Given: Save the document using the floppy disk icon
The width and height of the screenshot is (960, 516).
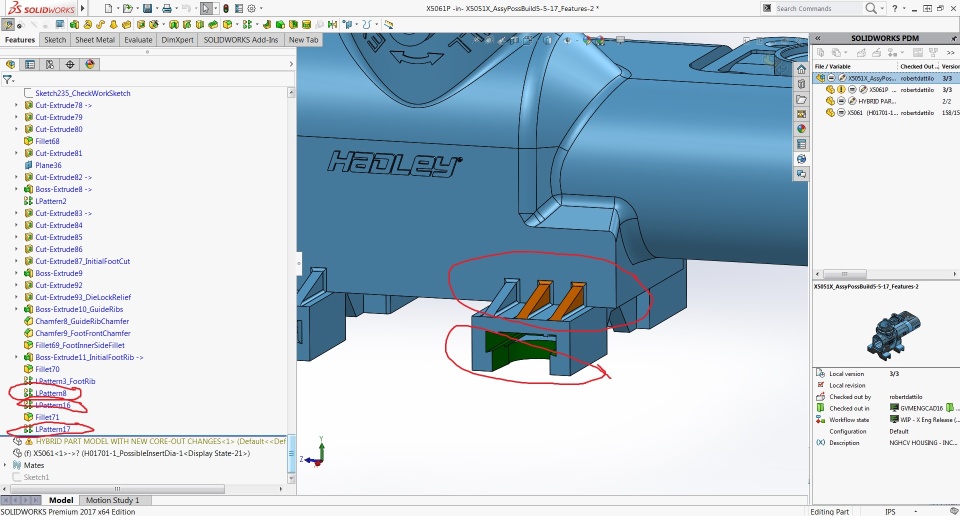Looking at the screenshot, I should click(x=148, y=9).
